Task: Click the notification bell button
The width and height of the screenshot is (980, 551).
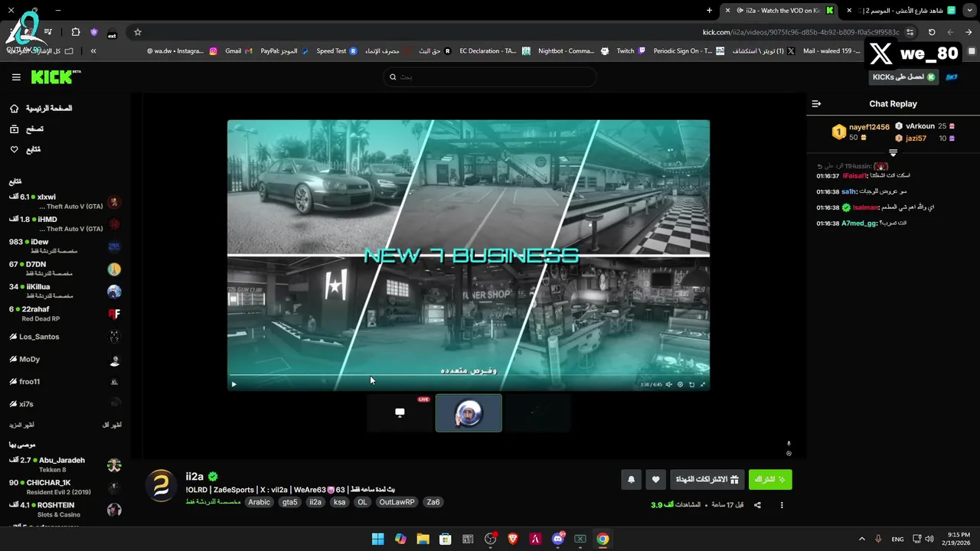Action: pyautogui.click(x=631, y=480)
